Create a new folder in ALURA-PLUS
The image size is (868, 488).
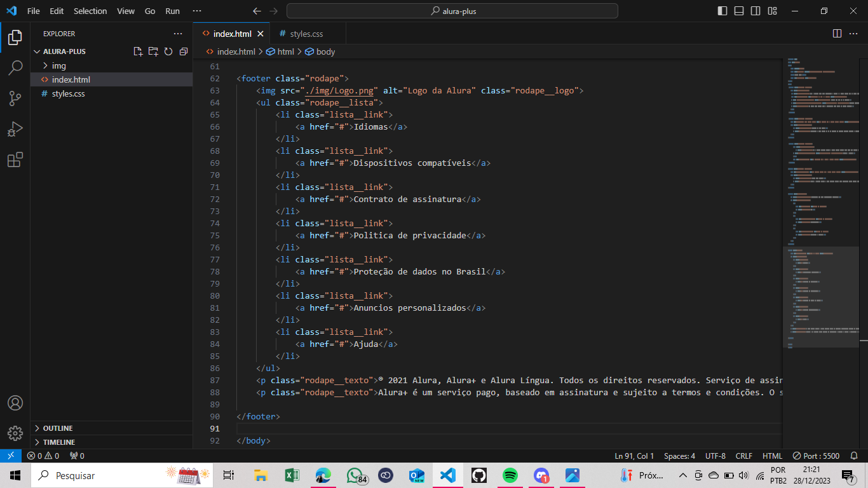(x=153, y=51)
